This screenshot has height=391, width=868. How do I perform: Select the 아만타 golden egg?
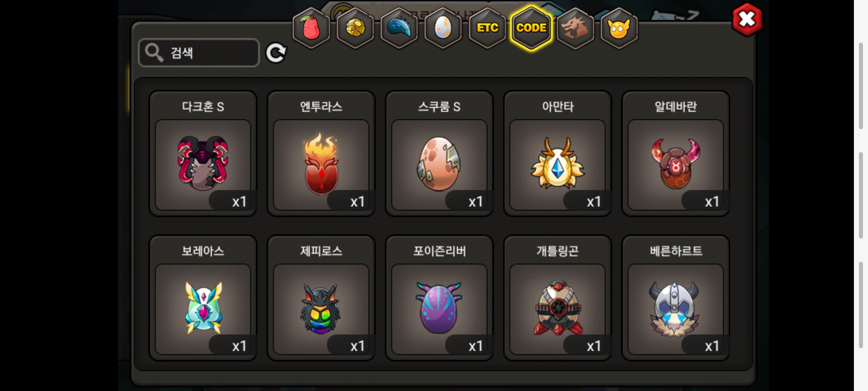click(x=557, y=154)
